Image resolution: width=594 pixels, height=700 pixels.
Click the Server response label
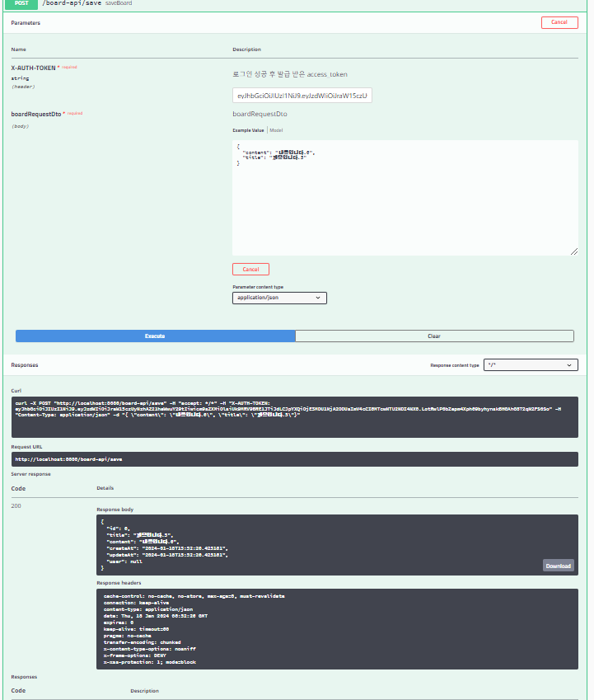pyautogui.click(x=30, y=474)
